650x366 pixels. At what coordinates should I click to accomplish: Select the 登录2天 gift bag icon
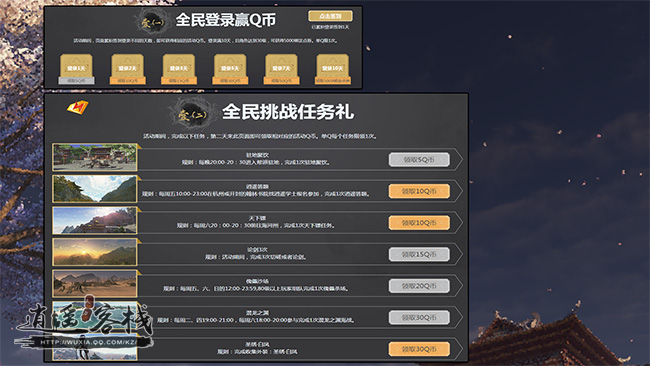point(128,65)
